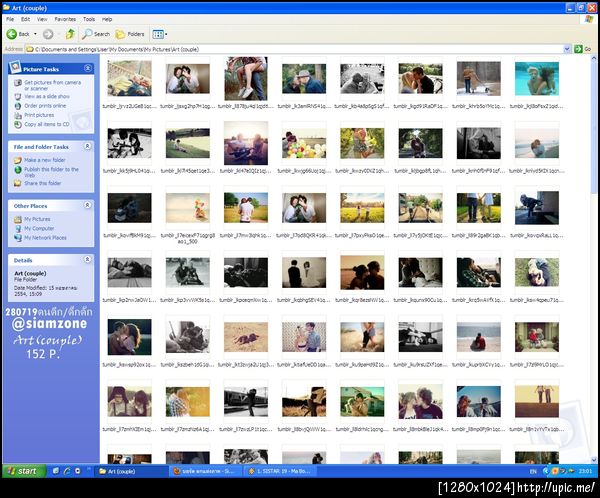
Task: Select the sand heart drawing thumbnail
Action: (x=246, y=337)
